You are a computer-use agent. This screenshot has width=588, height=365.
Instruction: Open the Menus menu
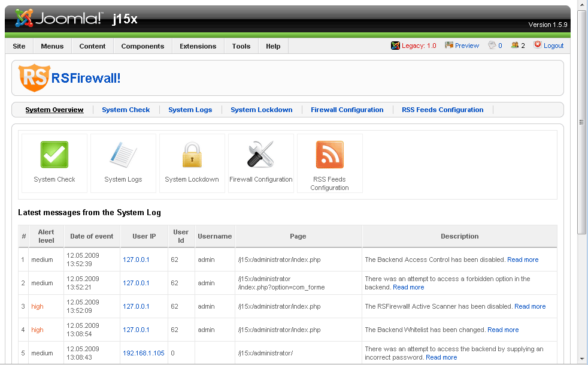click(52, 46)
